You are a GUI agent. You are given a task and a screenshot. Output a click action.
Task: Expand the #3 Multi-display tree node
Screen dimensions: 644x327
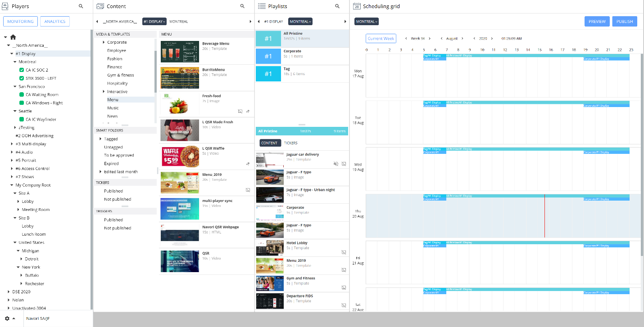point(12,144)
